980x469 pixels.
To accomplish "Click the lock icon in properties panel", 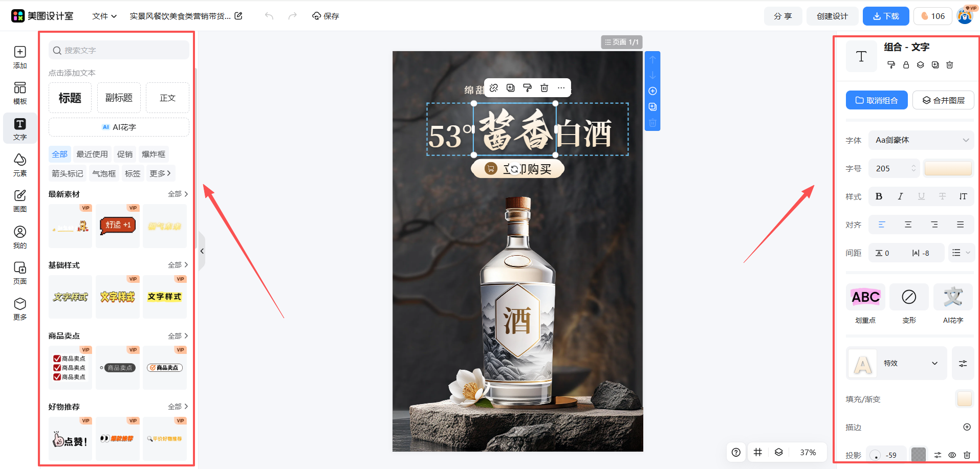I will 906,65.
